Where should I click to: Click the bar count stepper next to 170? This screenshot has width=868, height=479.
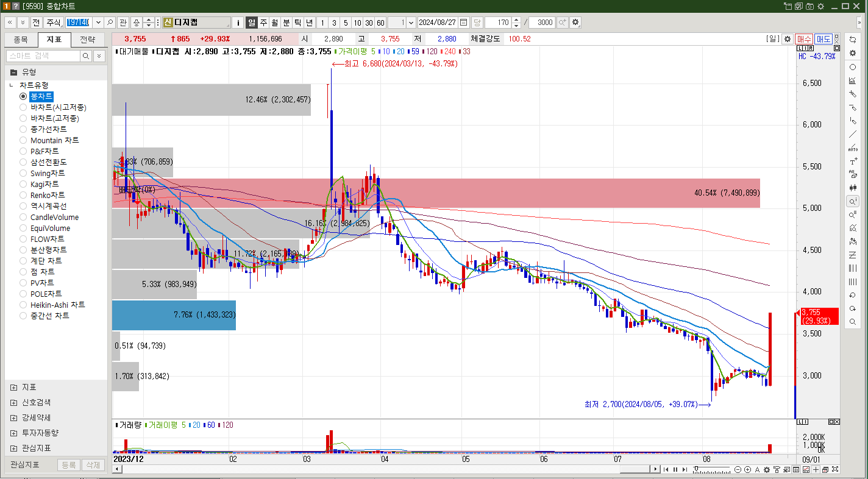tap(516, 23)
